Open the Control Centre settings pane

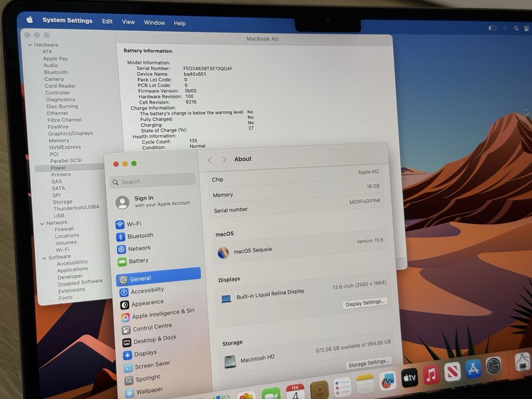point(152,327)
